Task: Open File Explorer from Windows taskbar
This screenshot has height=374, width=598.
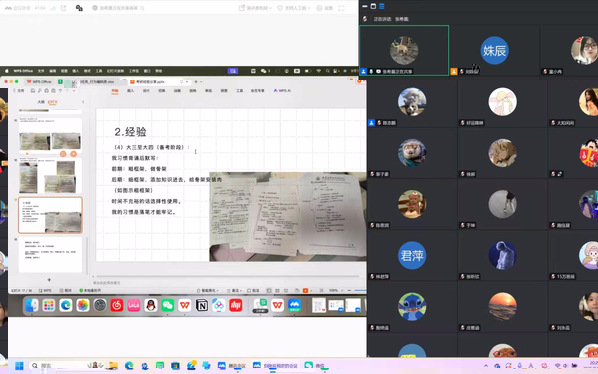Action: [113, 366]
